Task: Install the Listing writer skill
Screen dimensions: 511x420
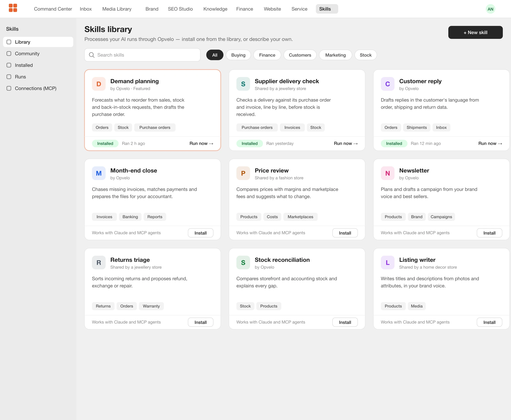Action: tap(489, 322)
